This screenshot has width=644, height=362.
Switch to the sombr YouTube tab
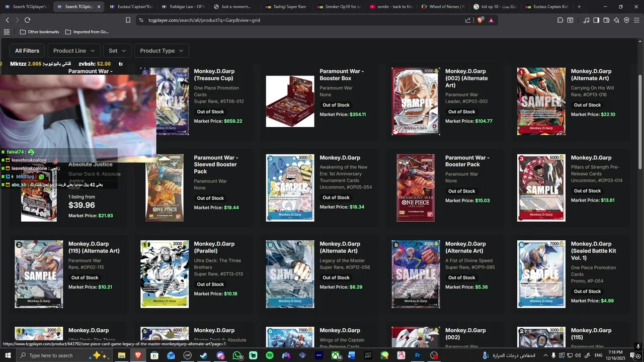[x=391, y=7]
